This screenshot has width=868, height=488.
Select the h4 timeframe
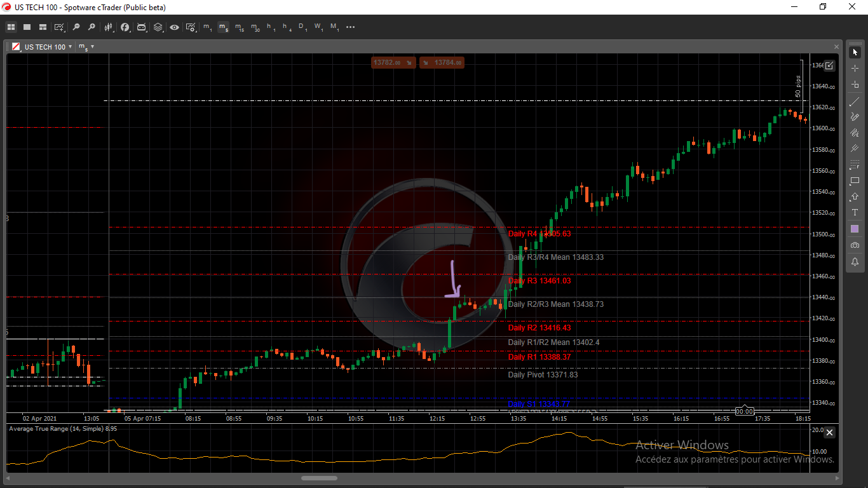(287, 27)
